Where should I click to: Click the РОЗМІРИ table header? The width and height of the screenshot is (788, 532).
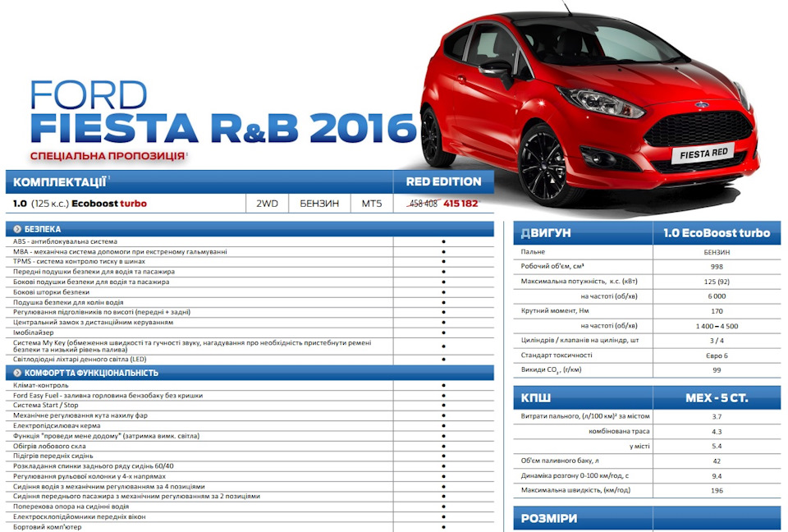[583, 518]
